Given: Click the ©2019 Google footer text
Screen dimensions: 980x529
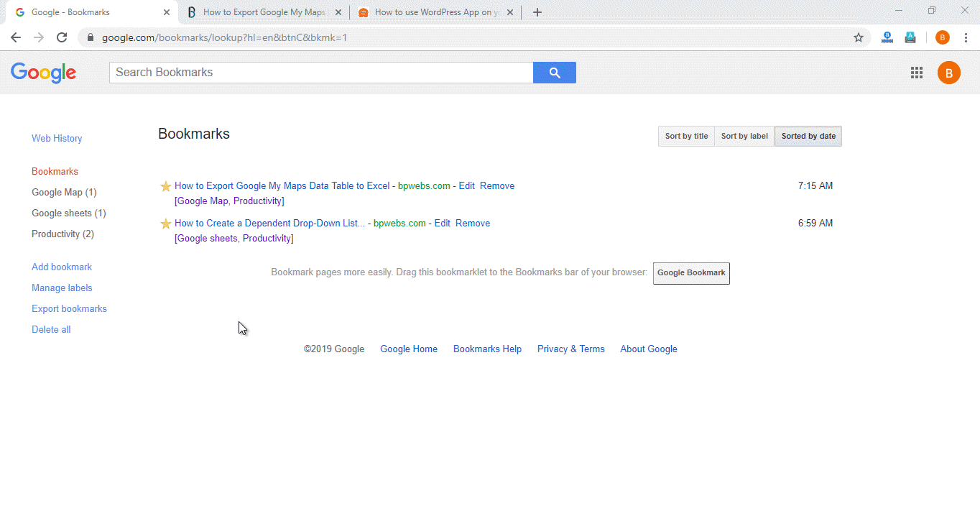Looking at the screenshot, I should pyautogui.click(x=334, y=349).
